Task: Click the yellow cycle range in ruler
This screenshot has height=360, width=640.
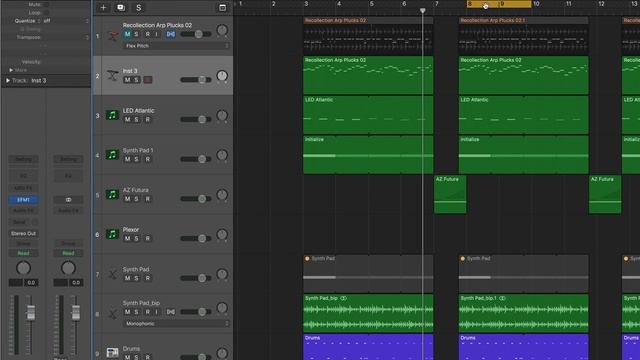Action: click(x=499, y=4)
